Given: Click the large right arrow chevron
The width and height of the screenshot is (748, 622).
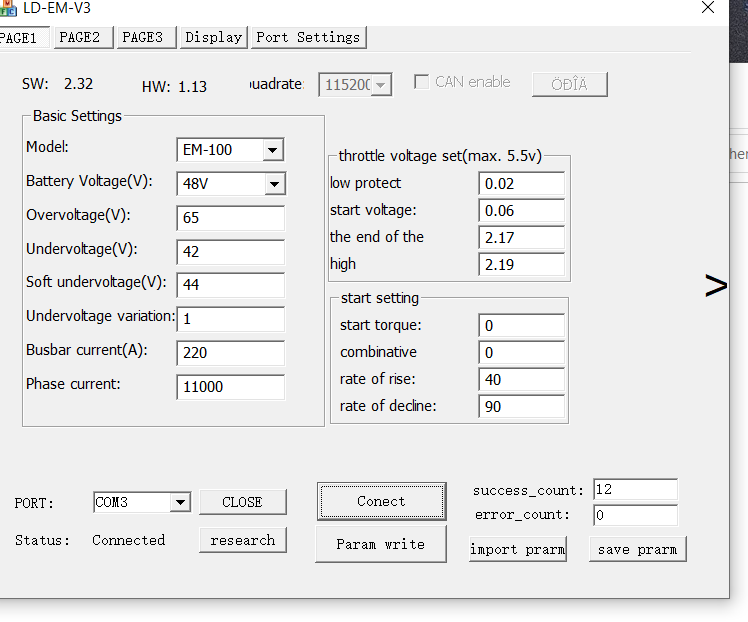Looking at the screenshot, I should click(x=716, y=286).
